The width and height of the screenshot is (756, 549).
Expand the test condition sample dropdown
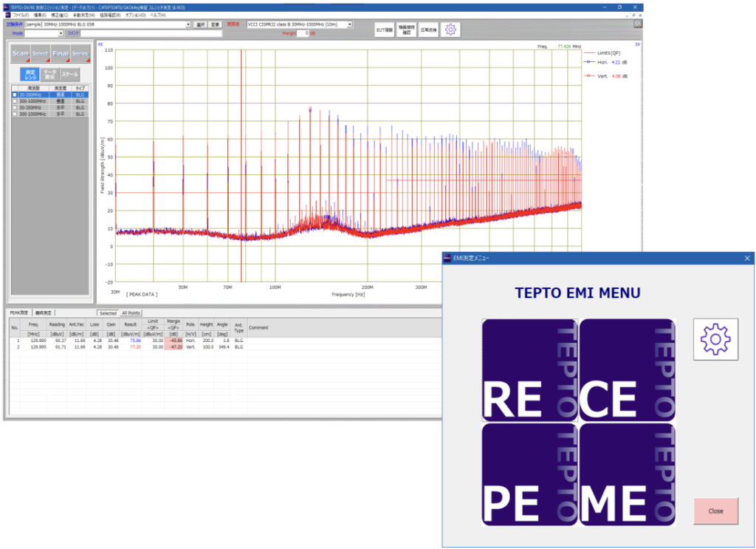188,24
